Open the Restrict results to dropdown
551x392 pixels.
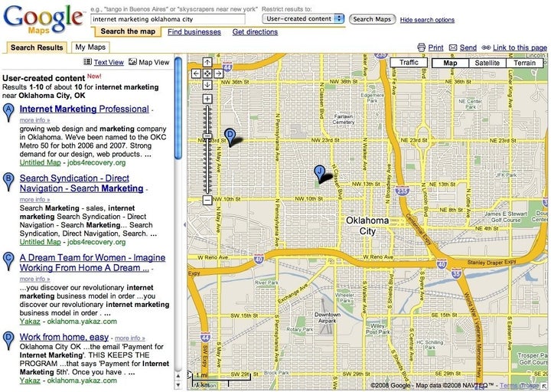point(303,18)
